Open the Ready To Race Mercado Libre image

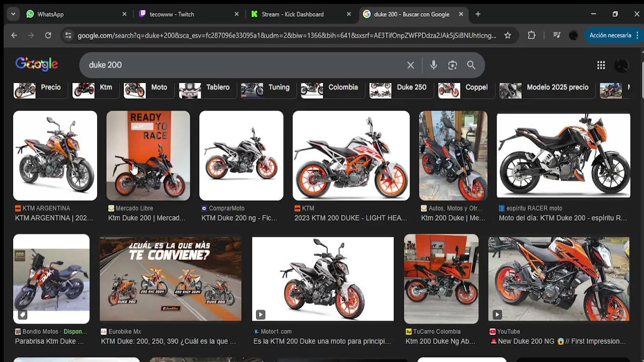148,156
